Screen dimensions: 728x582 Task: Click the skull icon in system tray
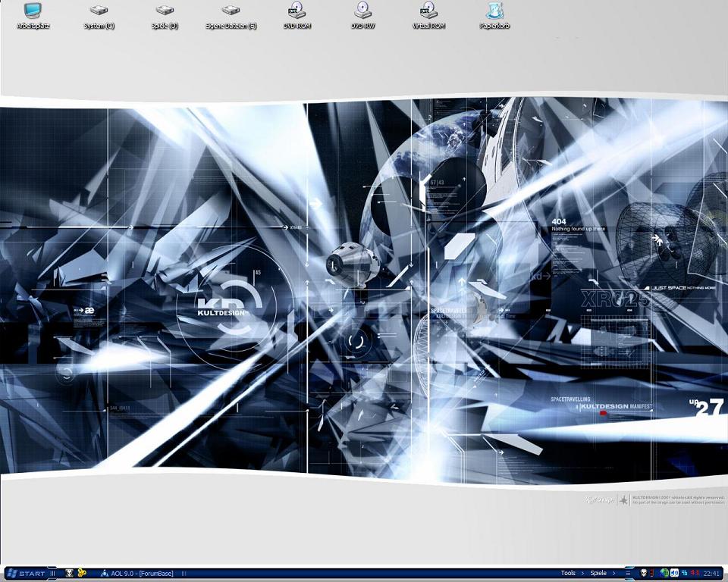644,573
